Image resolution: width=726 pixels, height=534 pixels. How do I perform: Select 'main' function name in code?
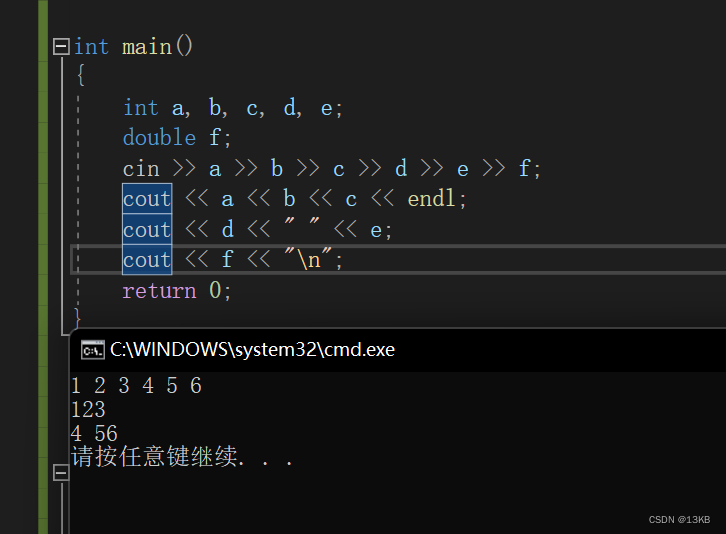(x=147, y=47)
